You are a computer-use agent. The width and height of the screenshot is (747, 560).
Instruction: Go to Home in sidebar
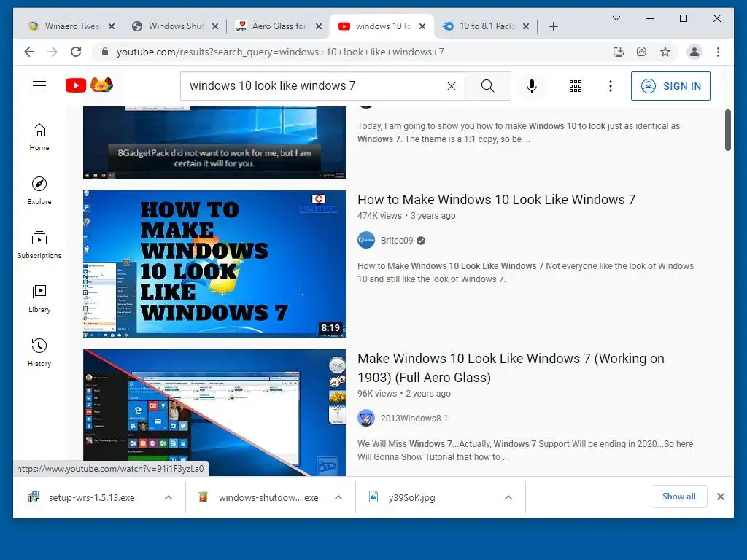click(39, 137)
